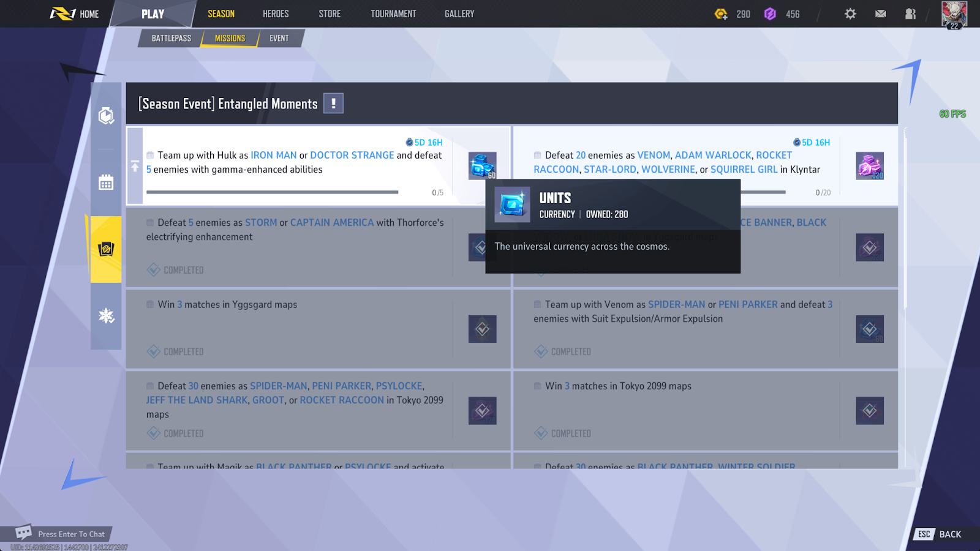Open the calendar daily missions sidebar icon
980x551 pixels.
point(106,182)
